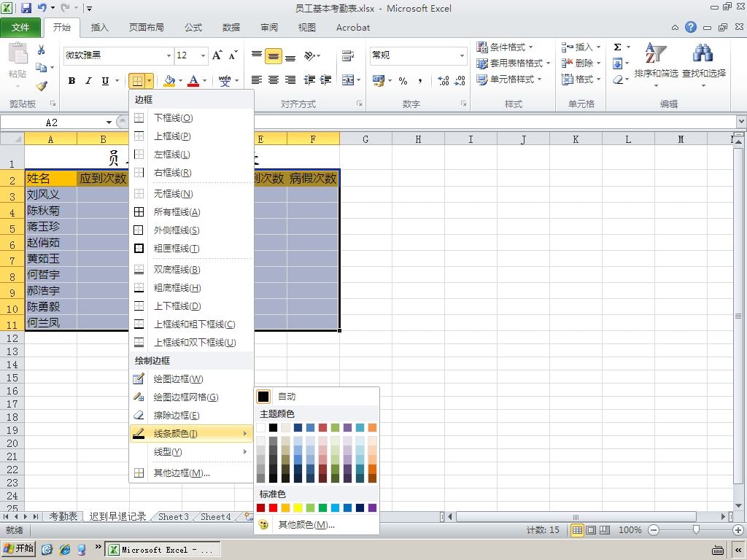This screenshot has width=747, height=560.
Task: Pick the purple standard color swatch
Action: pyautogui.click(x=372, y=507)
